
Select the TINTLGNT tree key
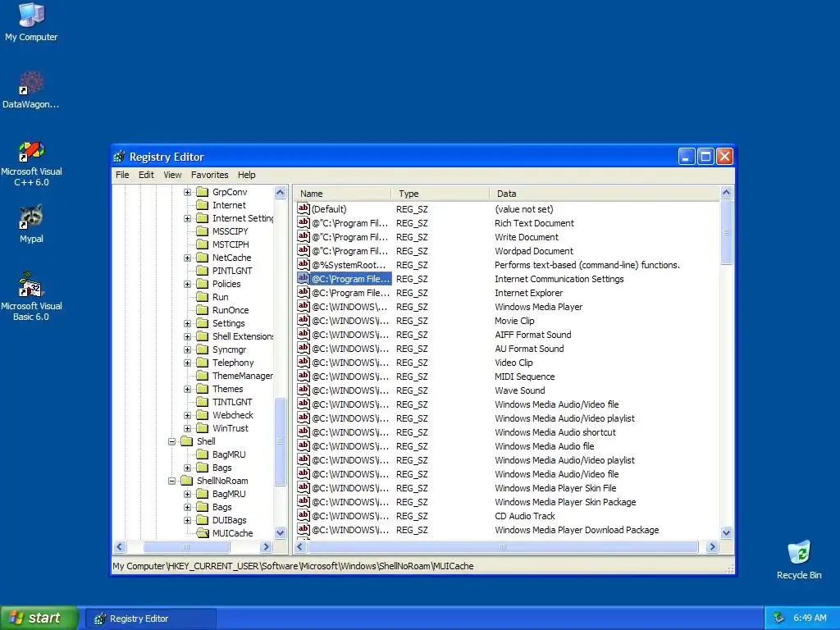(232, 402)
